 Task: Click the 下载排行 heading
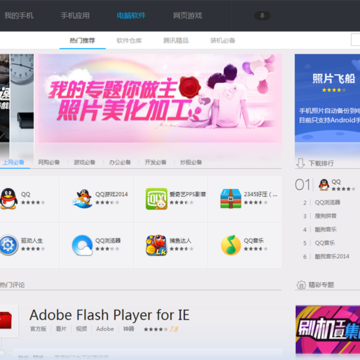click(x=321, y=163)
